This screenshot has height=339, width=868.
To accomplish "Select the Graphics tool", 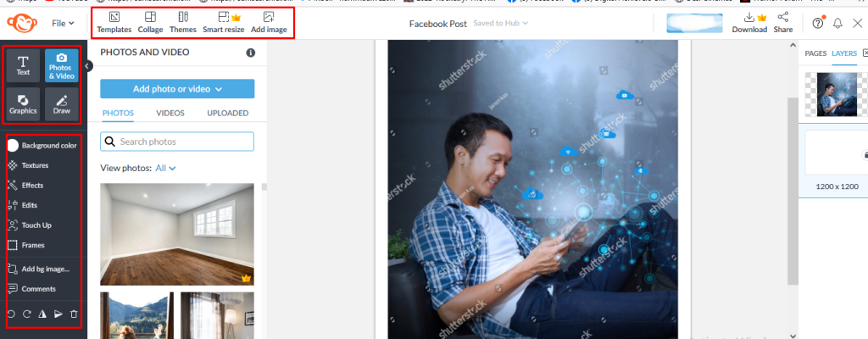I will tap(23, 104).
